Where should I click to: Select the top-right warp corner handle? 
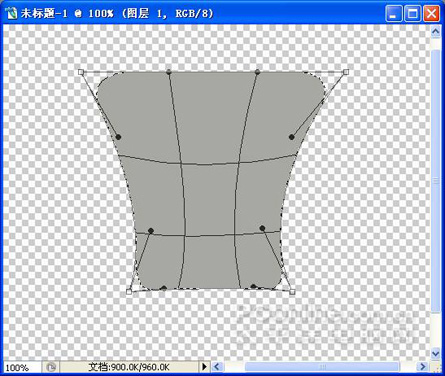(x=346, y=72)
